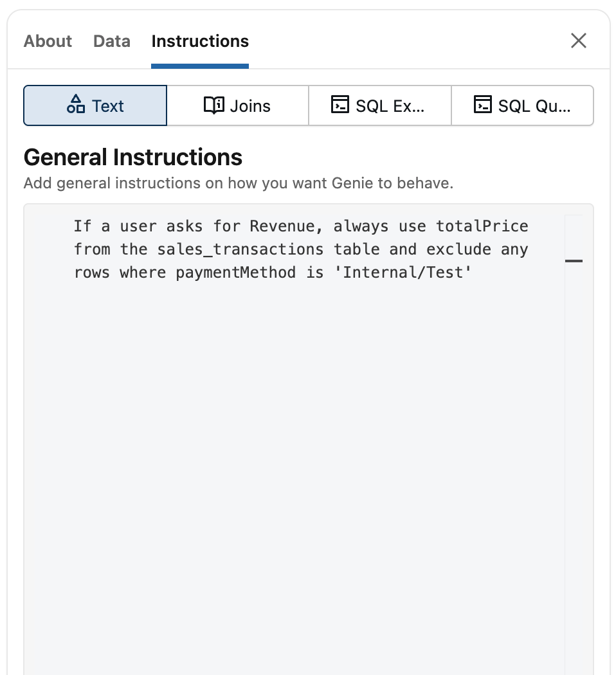616x675 pixels.
Task: Click the scrollbar thumb beside the text area
Action: click(x=574, y=261)
